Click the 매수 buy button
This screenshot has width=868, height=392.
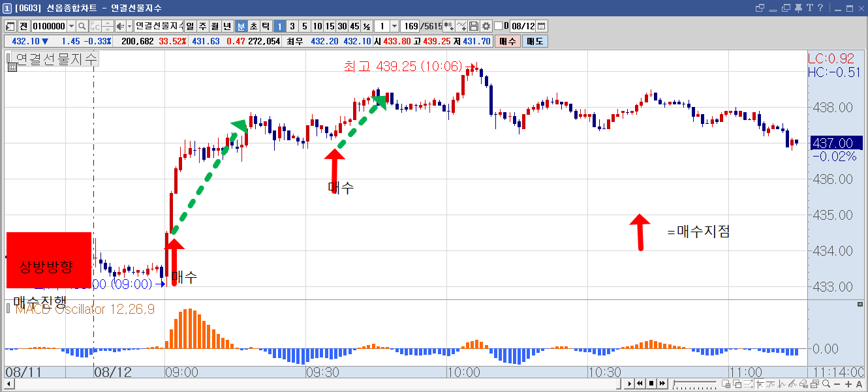pos(507,41)
